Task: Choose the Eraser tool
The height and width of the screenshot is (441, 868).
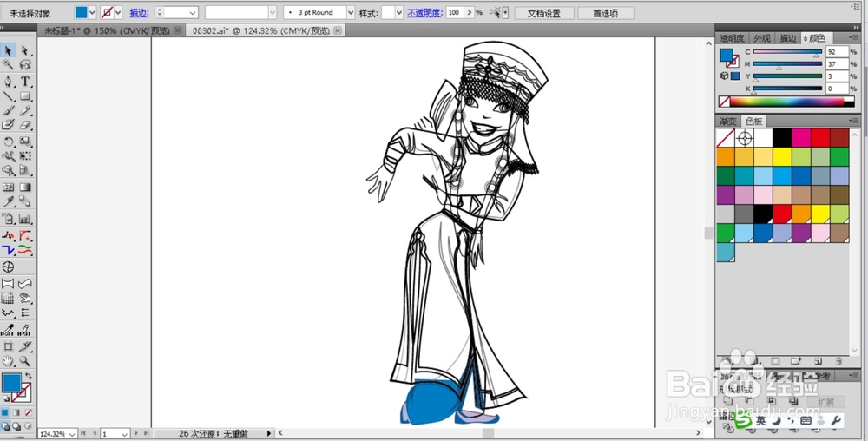Action: coord(25,125)
